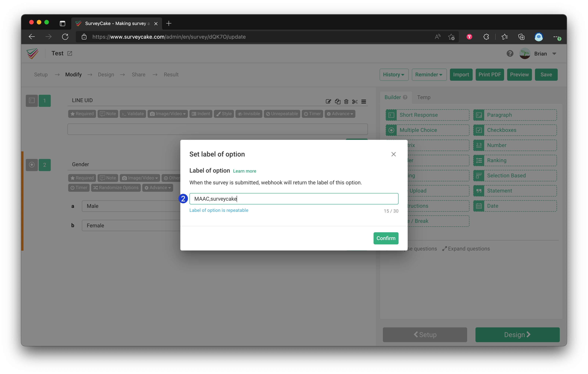Open browser favorites star-list icon
Screen dimensions: 588x374
tap(504, 37)
